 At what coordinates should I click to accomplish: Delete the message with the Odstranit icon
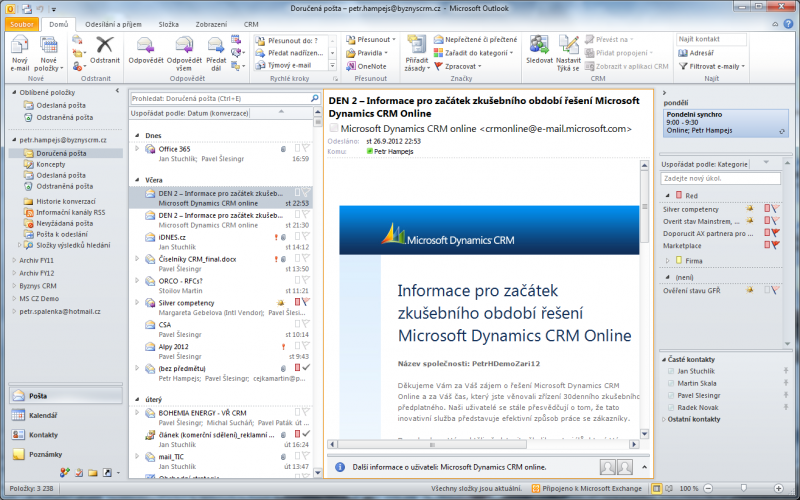105,50
